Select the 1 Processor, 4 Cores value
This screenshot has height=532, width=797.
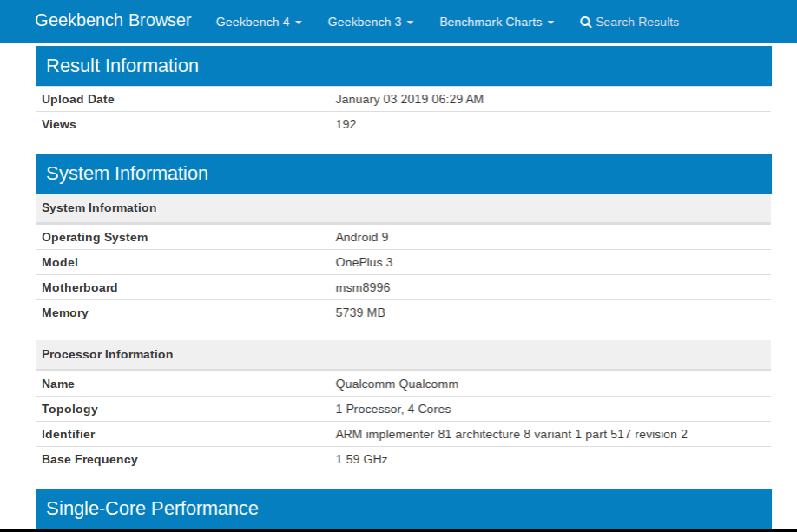click(x=393, y=409)
